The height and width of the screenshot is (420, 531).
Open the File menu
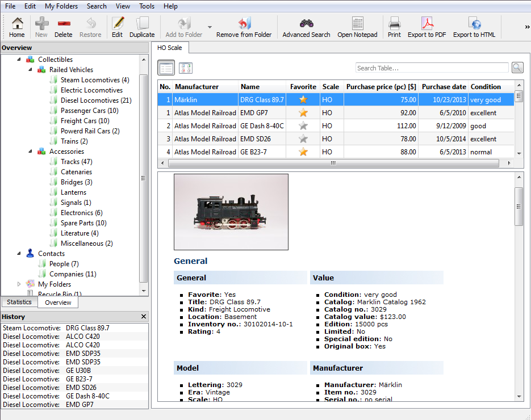click(x=10, y=6)
